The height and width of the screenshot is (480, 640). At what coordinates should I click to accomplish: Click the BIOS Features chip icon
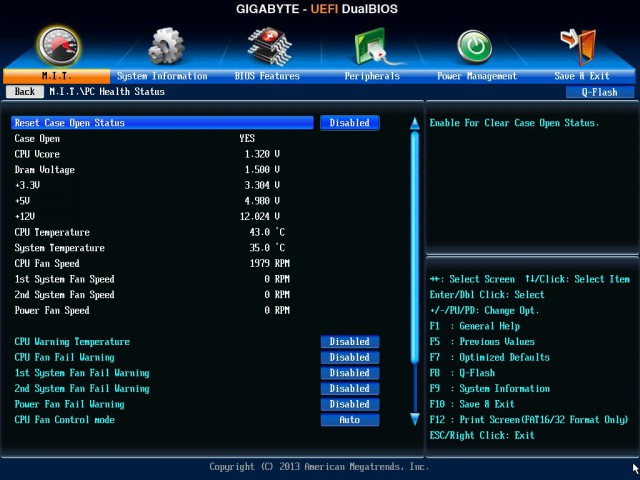269,46
